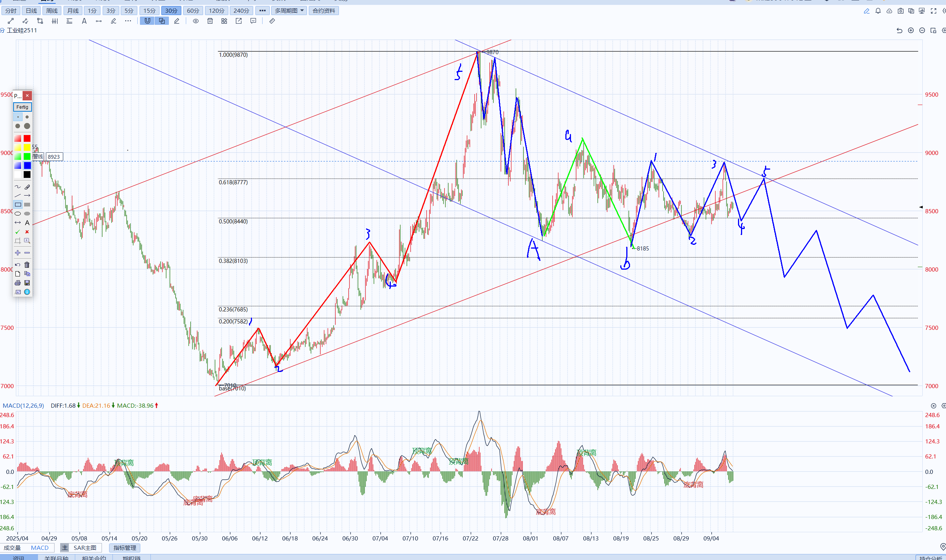Image resolution: width=946 pixels, height=560 pixels.
Task: Toggle drawing visibility with eye icon
Action: 196,21
